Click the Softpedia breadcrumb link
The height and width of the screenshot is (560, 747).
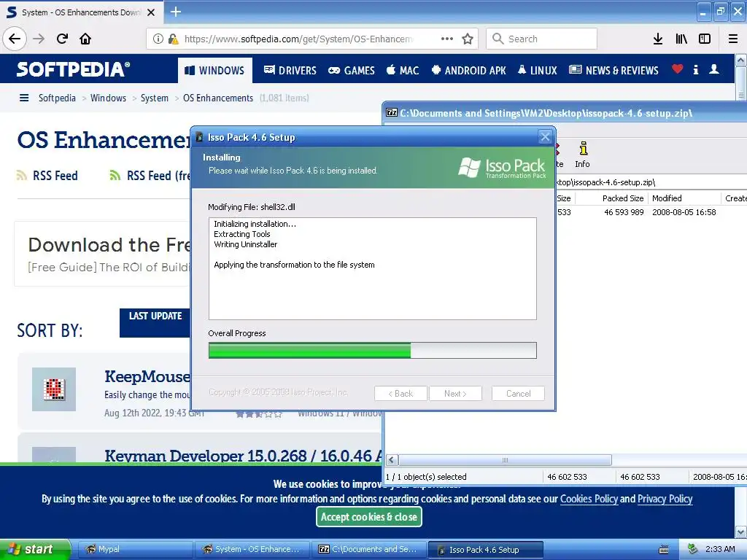pyautogui.click(x=57, y=98)
